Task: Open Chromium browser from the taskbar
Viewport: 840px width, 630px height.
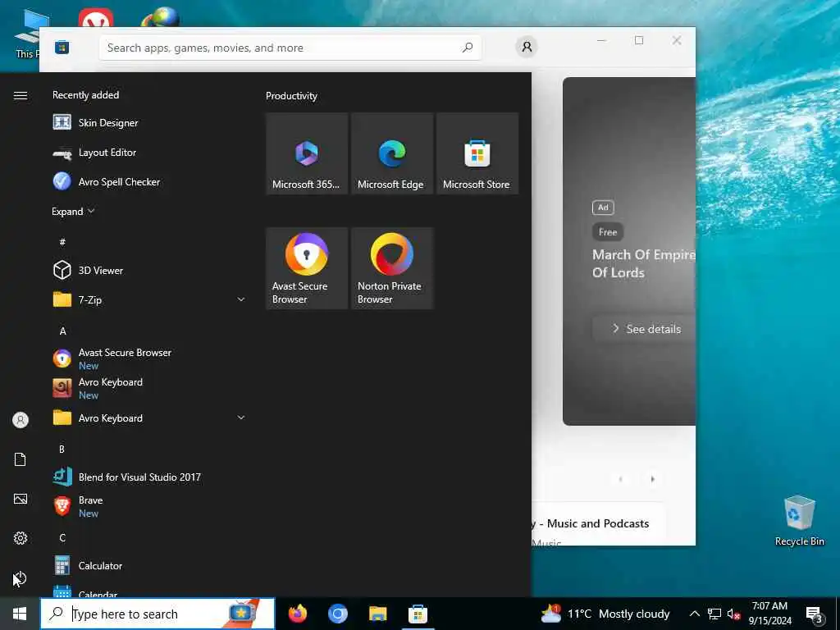Action: pos(338,614)
